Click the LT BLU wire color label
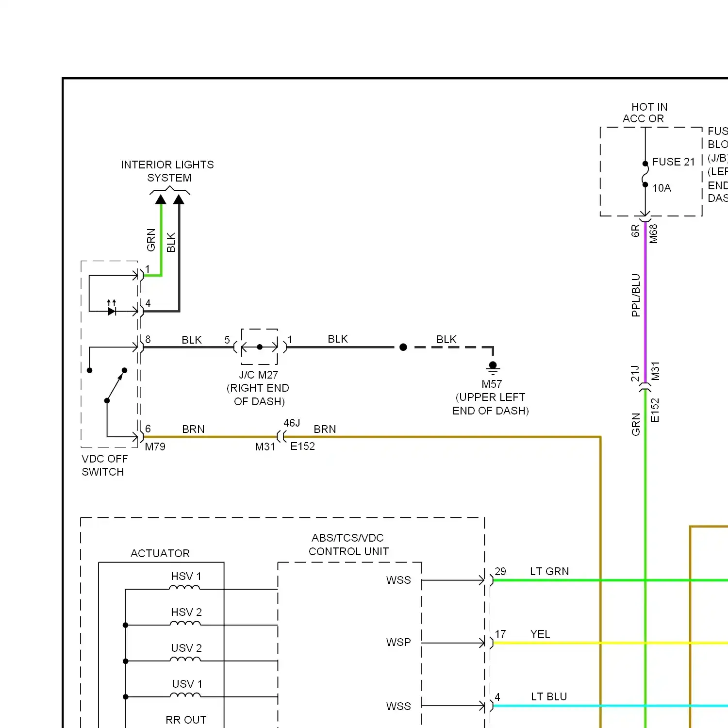728x728 pixels. click(x=549, y=696)
